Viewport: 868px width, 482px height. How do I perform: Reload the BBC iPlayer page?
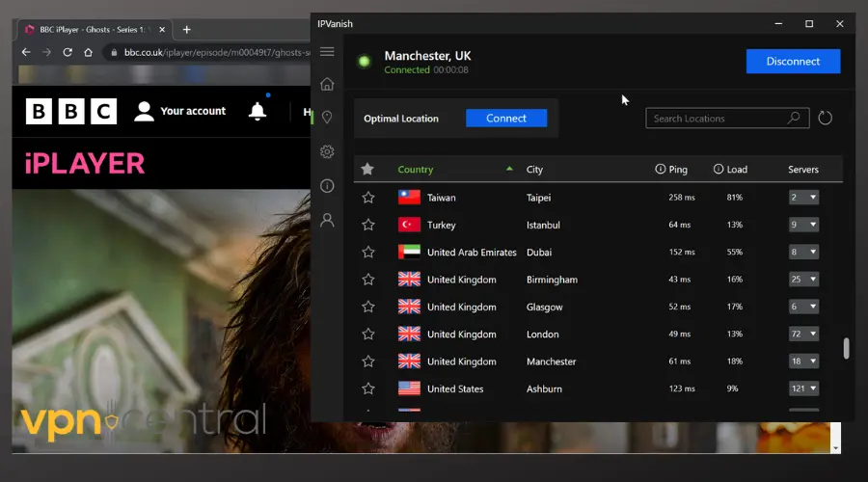(x=68, y=52)
